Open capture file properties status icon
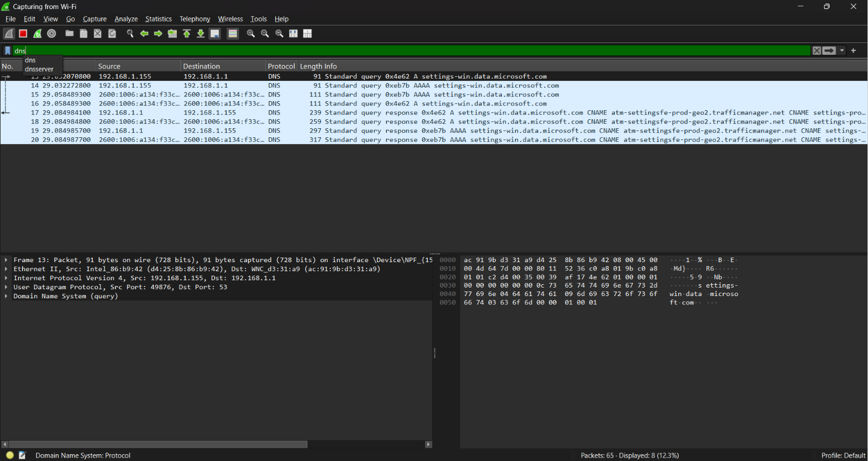Viewport: 868px width, 461px height. 22,455
